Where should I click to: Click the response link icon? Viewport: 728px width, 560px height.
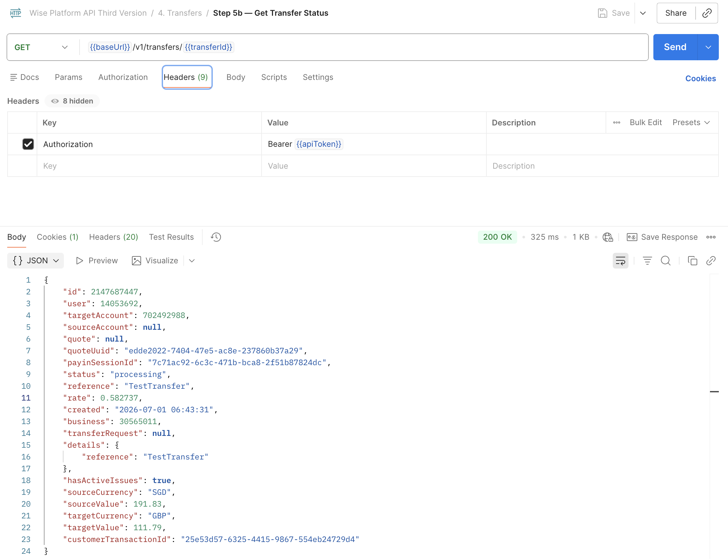pyautogui.click(x=711, y=261)
